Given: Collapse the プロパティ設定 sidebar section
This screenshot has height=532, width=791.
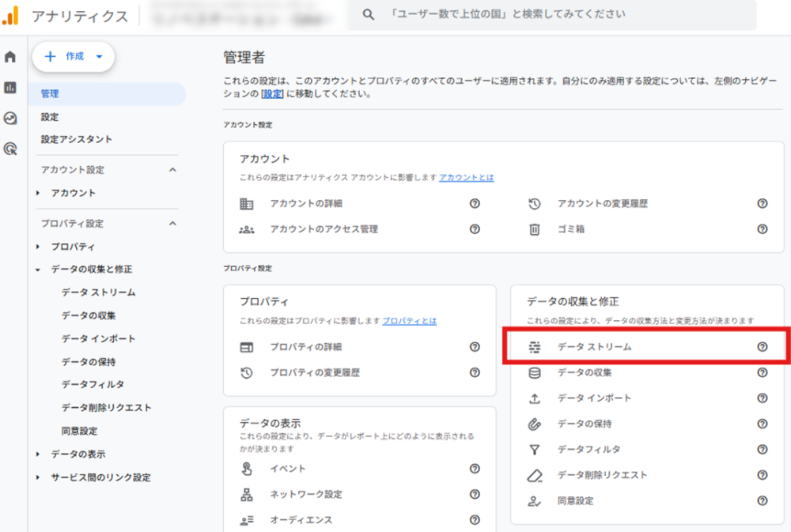Looking at the screenshot, I should tap(173, 224).
